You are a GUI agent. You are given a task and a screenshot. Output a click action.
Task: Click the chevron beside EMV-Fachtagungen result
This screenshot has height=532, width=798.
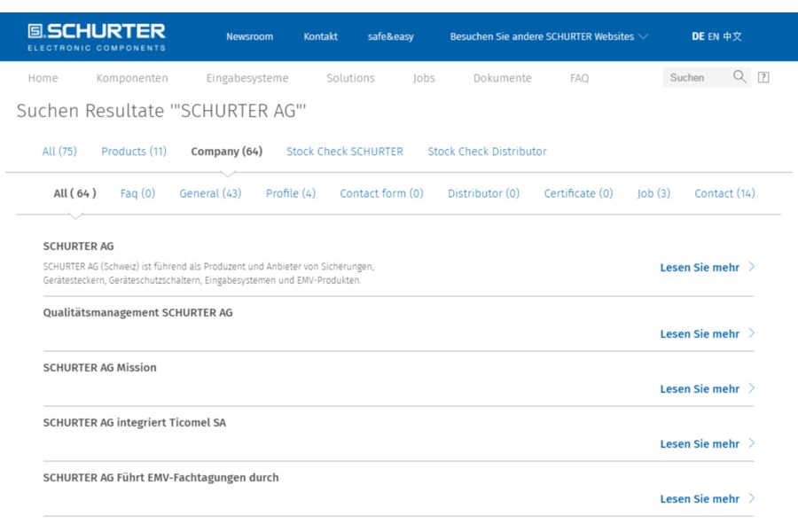pyautogui.click(x=752, y=498)
